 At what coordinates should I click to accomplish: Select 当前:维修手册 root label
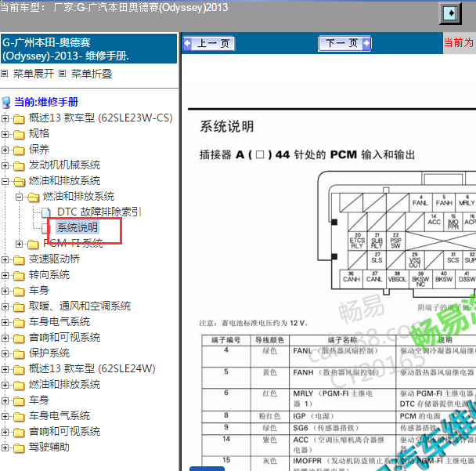point(46,102)
